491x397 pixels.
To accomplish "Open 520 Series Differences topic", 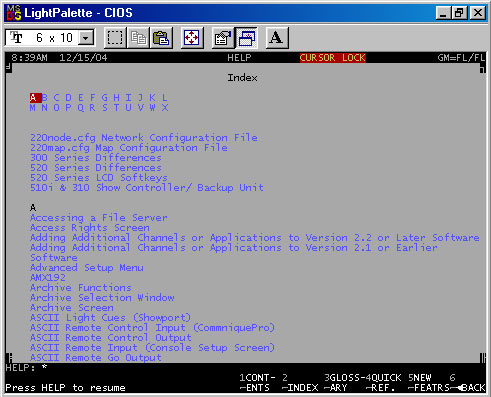I will point(96,168).
